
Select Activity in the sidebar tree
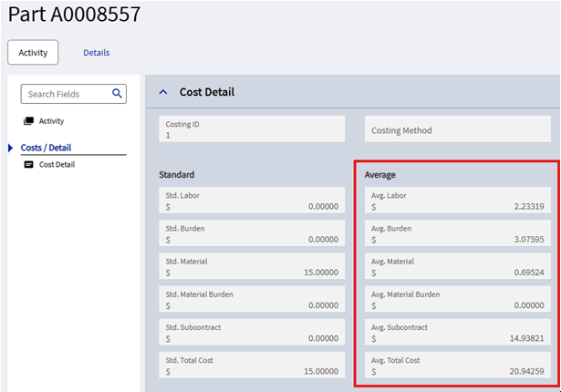point(51,121)
